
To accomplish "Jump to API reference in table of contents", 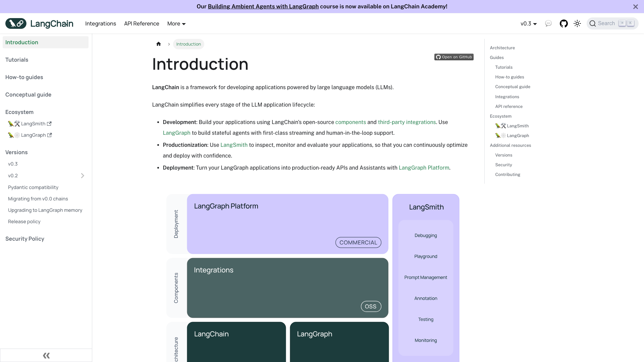I will pos(509,106).
